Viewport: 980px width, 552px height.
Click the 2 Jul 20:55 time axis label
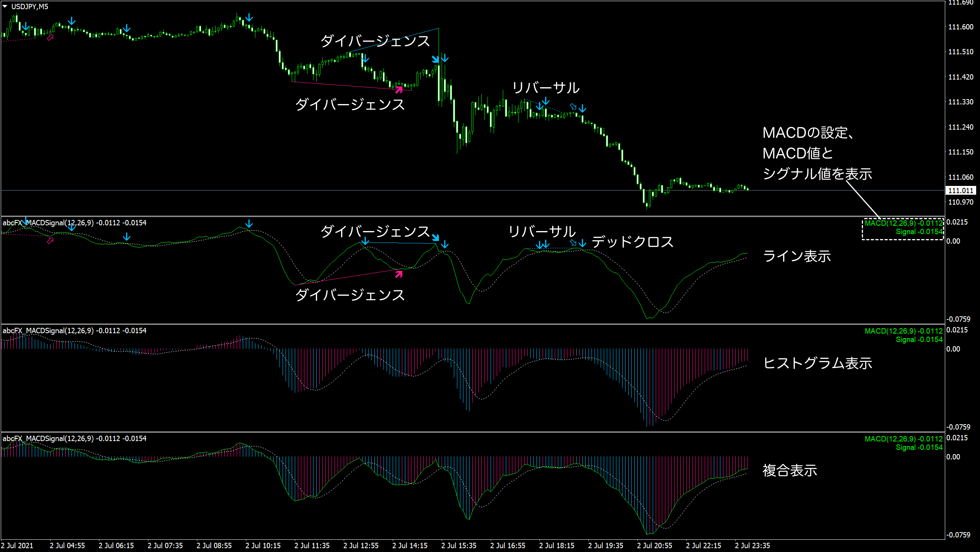pos(654,545)
